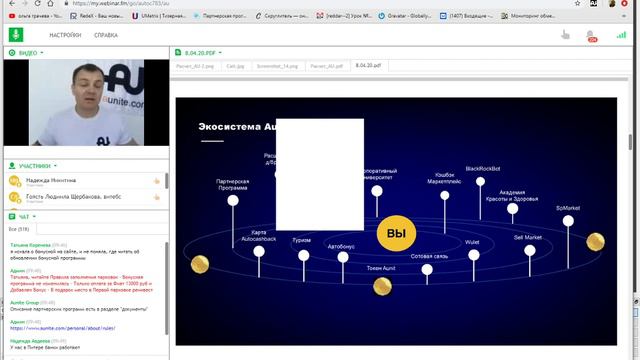
Task: Click the browser profile avatar
Action: (611, 3)
